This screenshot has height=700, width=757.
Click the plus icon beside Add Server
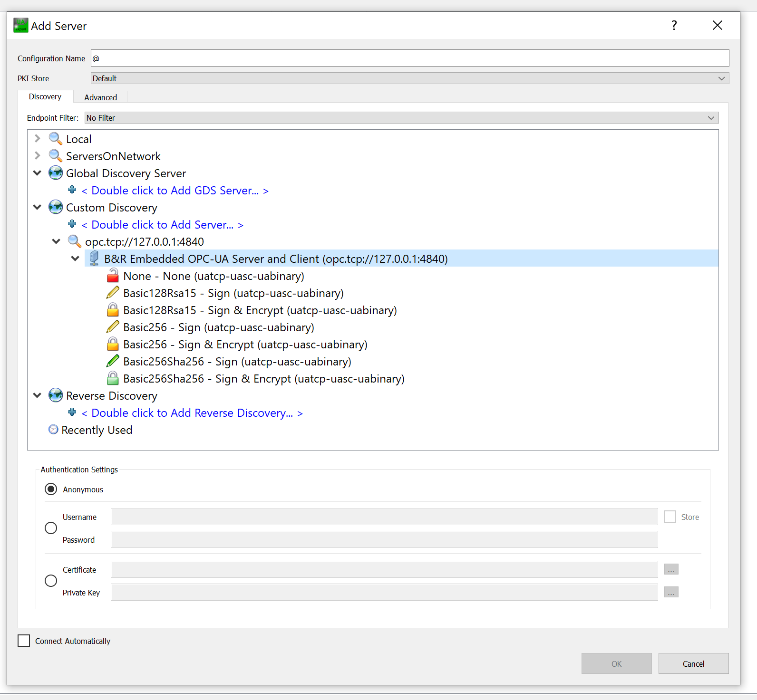coord(72,224)
